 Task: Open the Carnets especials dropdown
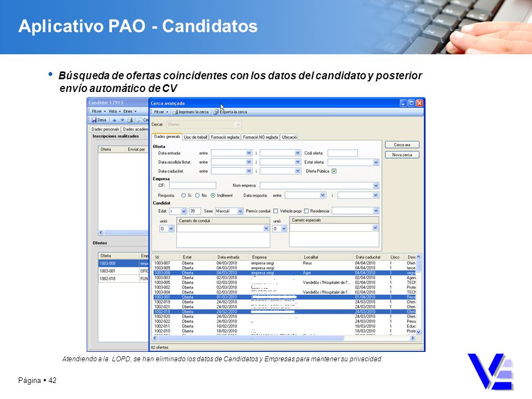click(x=375, y=228)
